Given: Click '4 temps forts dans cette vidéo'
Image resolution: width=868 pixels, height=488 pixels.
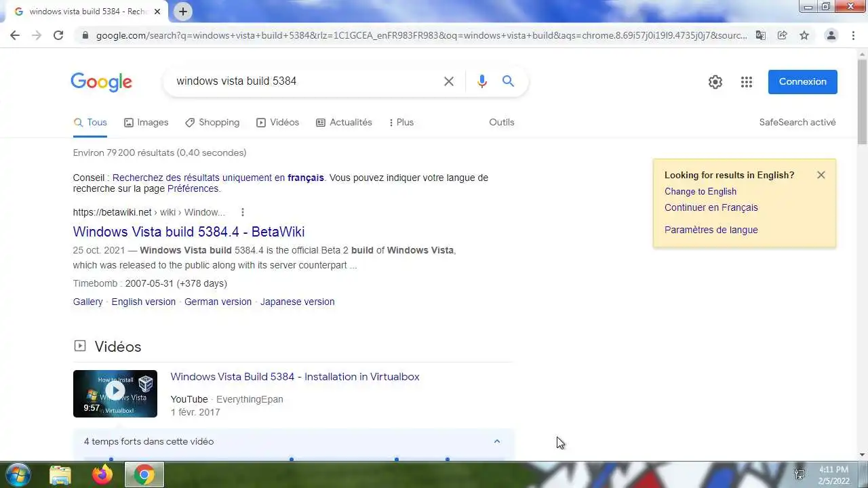Looking at the screenshot, I should (x=149, y=441).
